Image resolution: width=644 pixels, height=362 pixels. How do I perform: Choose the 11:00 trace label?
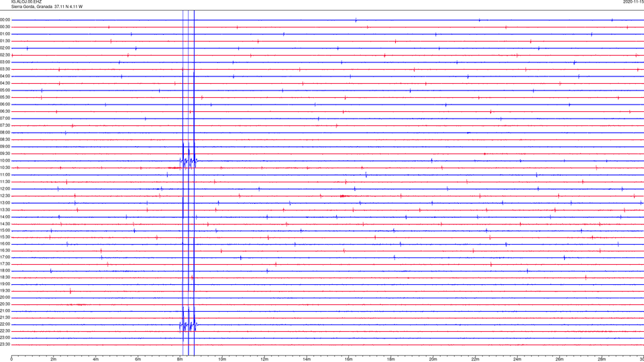(5, 174)
